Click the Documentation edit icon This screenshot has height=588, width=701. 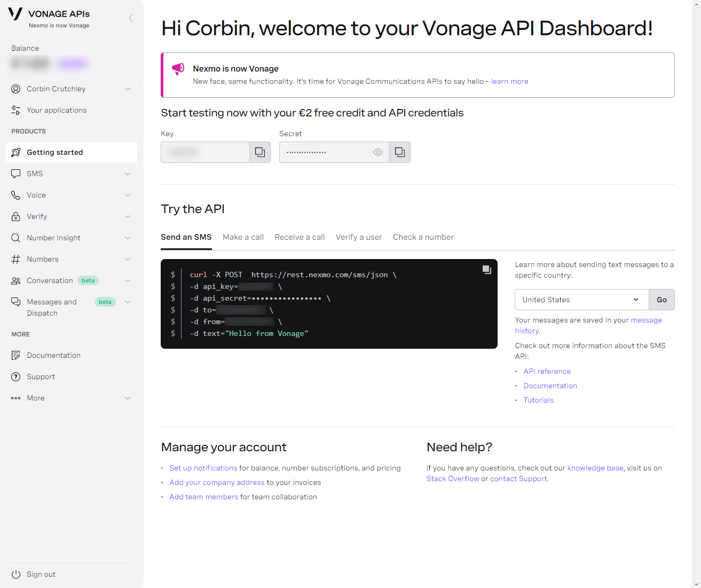[16, 355]
